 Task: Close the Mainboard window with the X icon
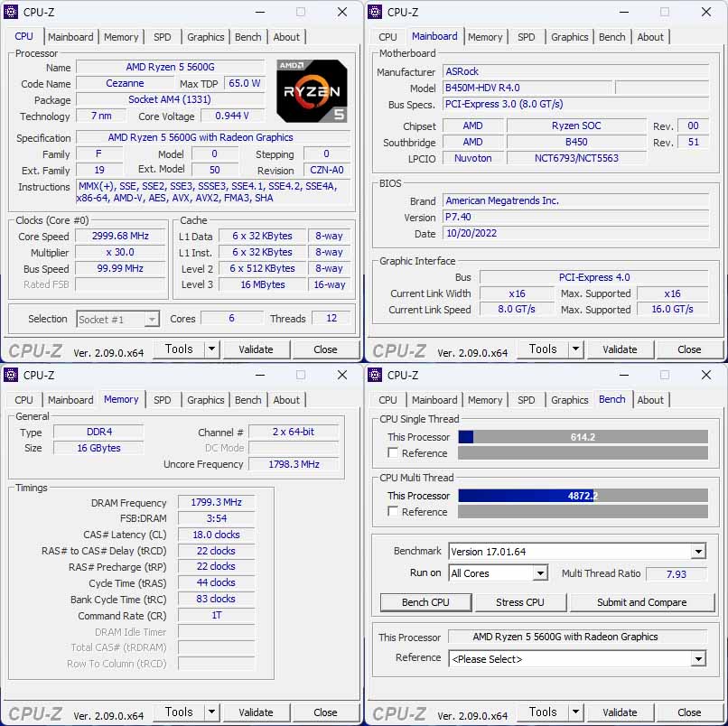click(705, 12)
